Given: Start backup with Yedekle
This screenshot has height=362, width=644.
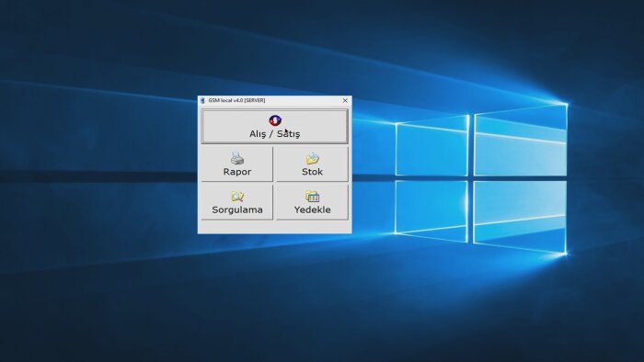Looking at the screenshot, I should pos(312,202).
